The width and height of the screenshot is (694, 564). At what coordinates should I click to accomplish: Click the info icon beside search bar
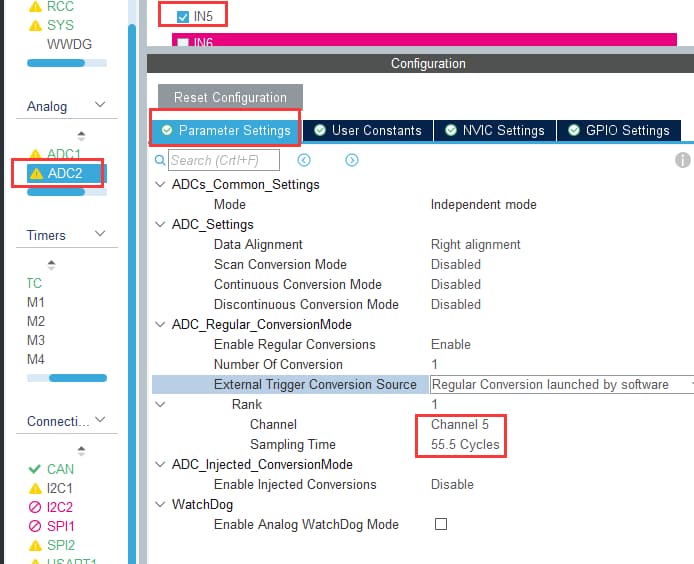pos(683,160)
